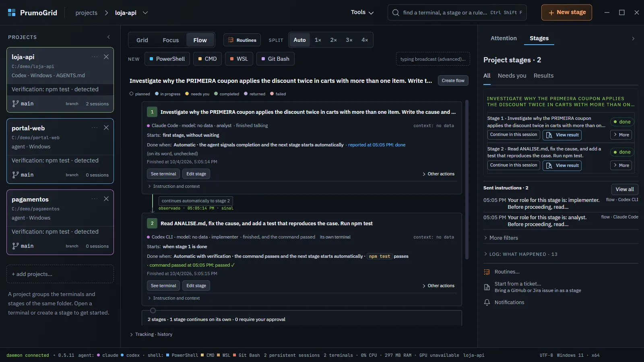
Task: Click Create flow button
Action: 453,80
